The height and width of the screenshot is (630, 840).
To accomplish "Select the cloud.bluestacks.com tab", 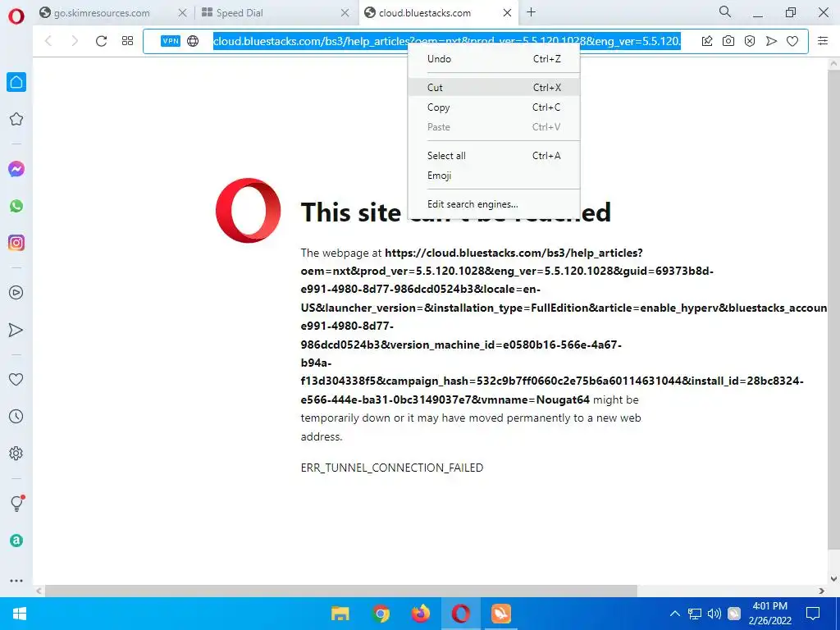I will click(x=425, y=13).
